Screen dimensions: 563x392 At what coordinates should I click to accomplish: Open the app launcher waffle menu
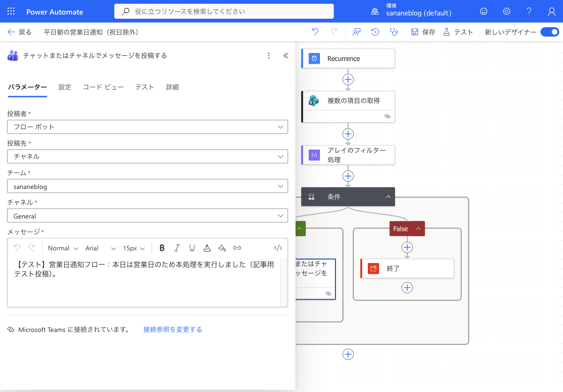pyautogui.click(x=11, y=12)
